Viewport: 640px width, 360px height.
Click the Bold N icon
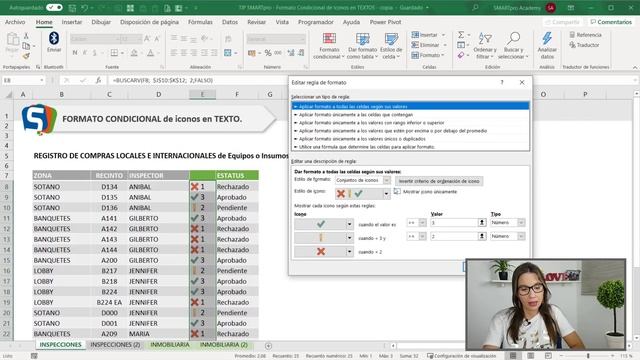pyautogui.click(x=75, y=53)
